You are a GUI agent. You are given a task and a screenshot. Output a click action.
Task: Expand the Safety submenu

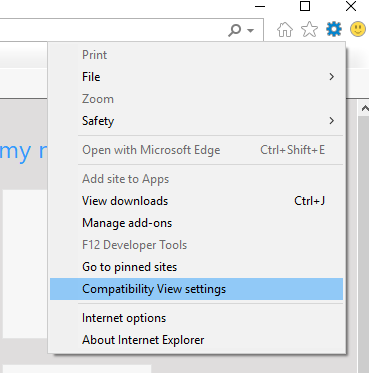196,121
